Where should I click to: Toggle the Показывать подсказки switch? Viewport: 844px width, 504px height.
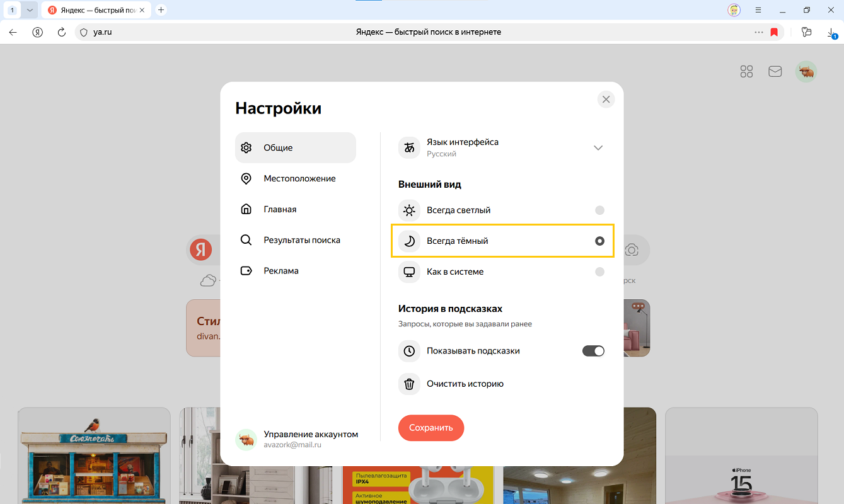[593, 351]
